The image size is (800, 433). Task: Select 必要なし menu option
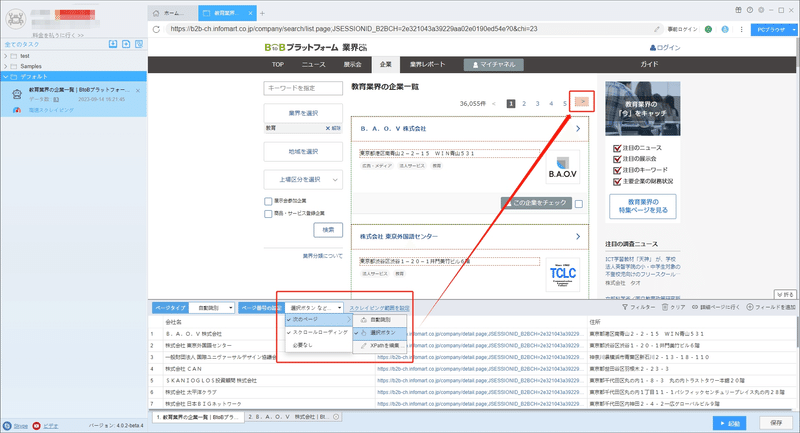(x=319, y=345)
